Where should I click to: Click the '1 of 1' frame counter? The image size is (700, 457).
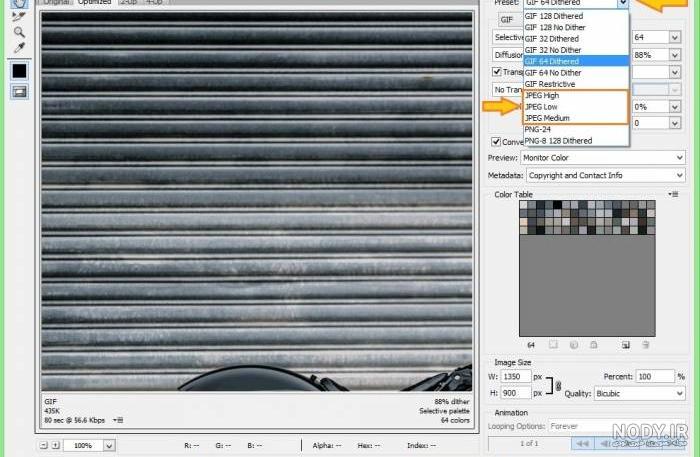529,443
